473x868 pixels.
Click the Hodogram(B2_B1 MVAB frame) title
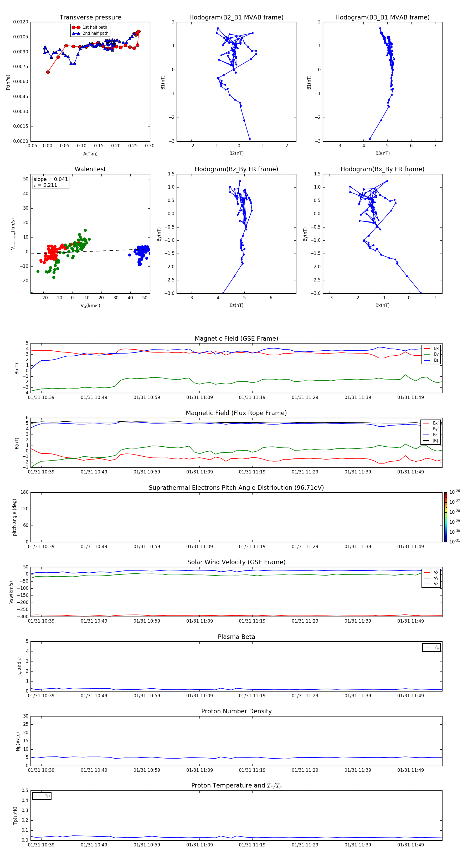[x=236, y=18]
